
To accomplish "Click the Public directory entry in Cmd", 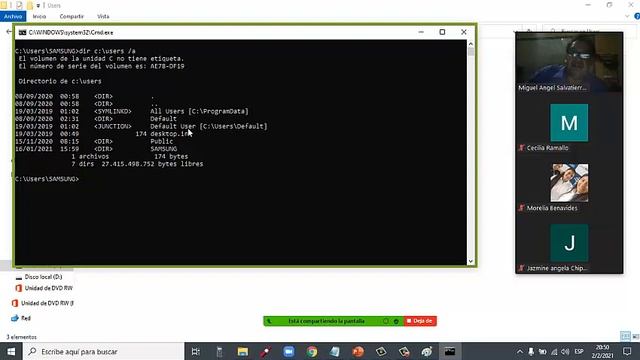I will point(162,141).
